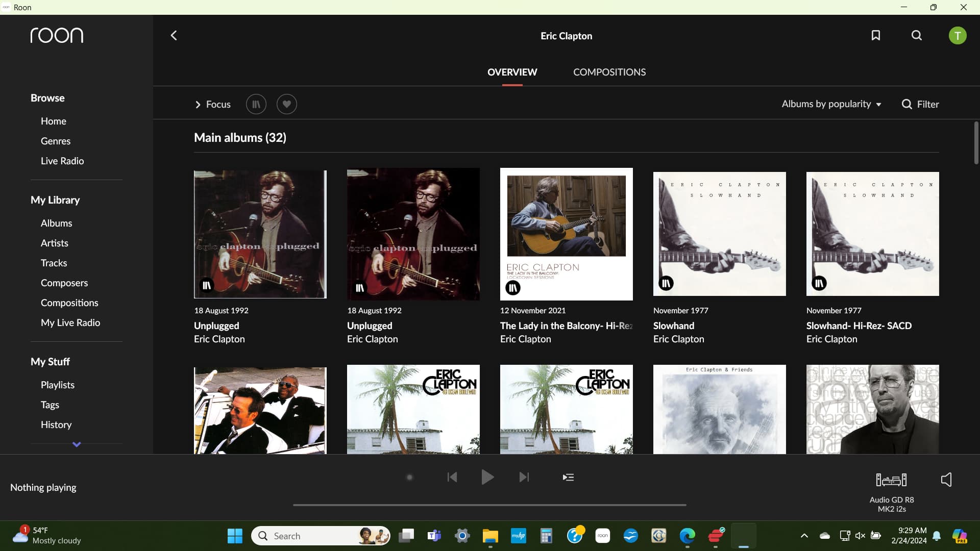Open the play queue icon
Viewport: 980px width, 551px height.
pyautogui.click(x=568, y=477)
